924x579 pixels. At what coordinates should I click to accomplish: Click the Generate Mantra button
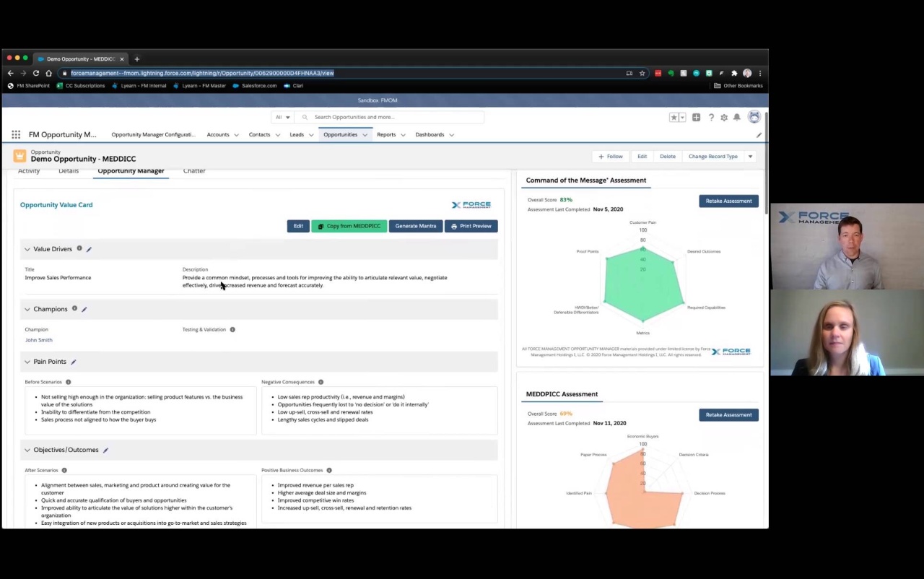(x=416, y=226)
